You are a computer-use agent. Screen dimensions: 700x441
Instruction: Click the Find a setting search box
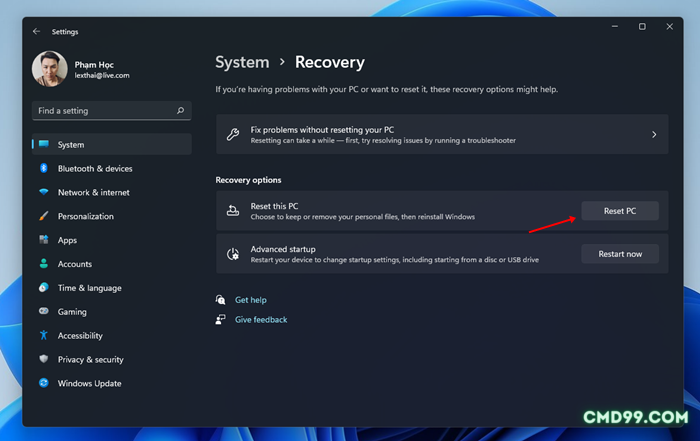click(112, 111)
